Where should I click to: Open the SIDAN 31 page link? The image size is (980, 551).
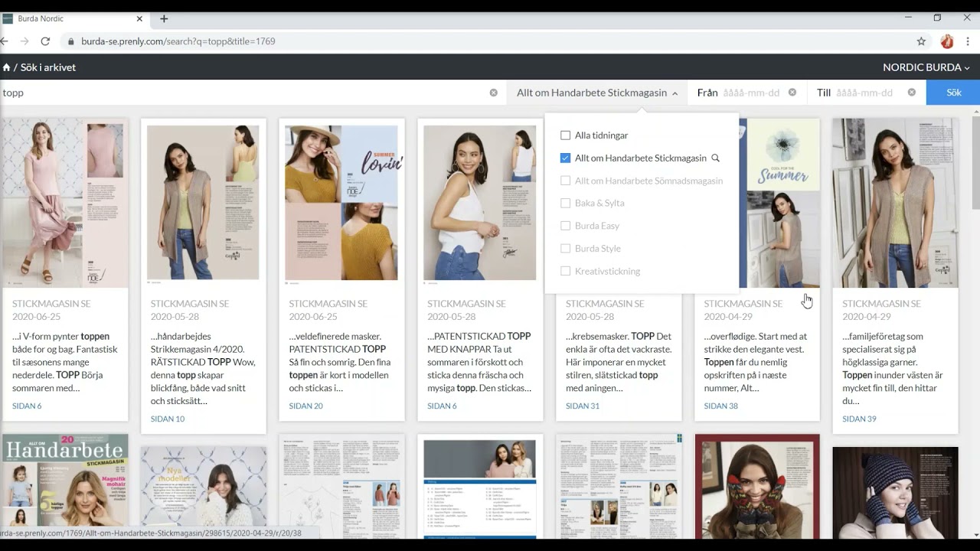tap(583, 406)
